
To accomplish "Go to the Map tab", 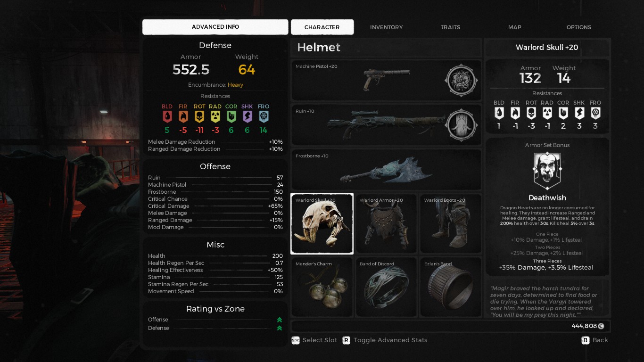I will click(515, 27).
